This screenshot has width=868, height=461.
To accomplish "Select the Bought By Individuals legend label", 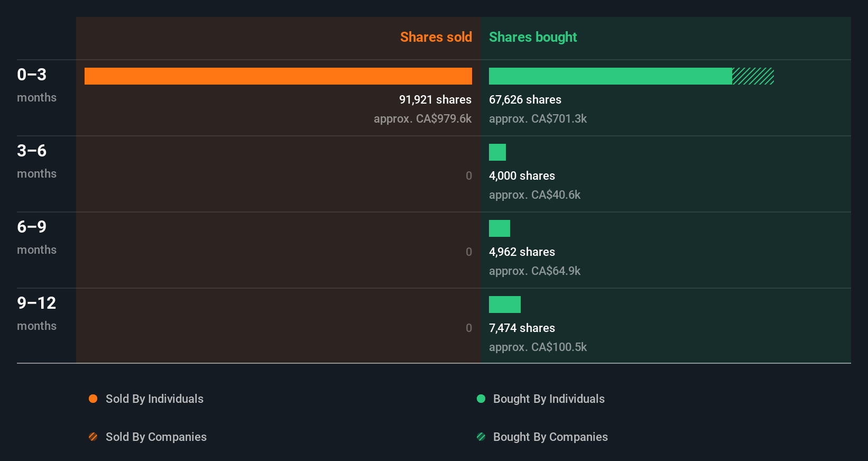I will click(x=549, y=399).
